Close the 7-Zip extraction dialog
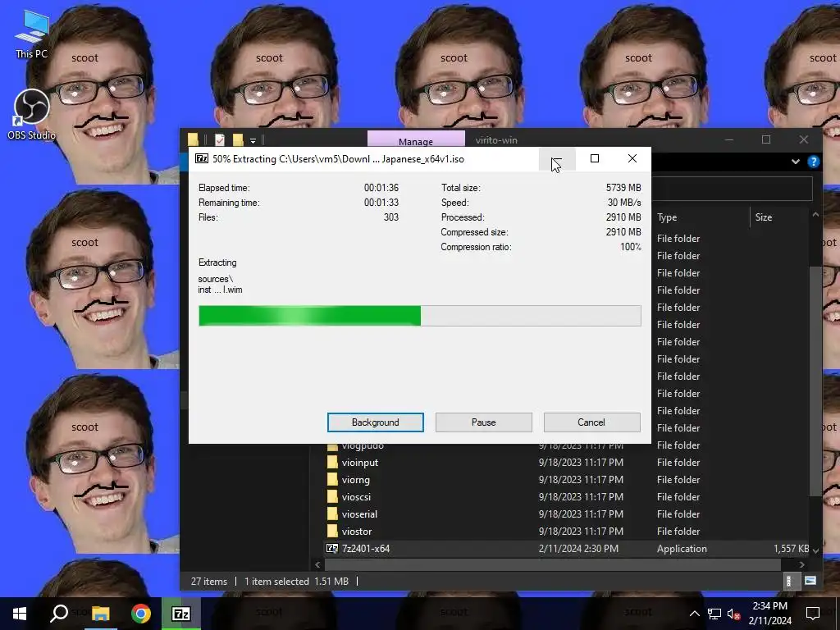 pos(632,158)
